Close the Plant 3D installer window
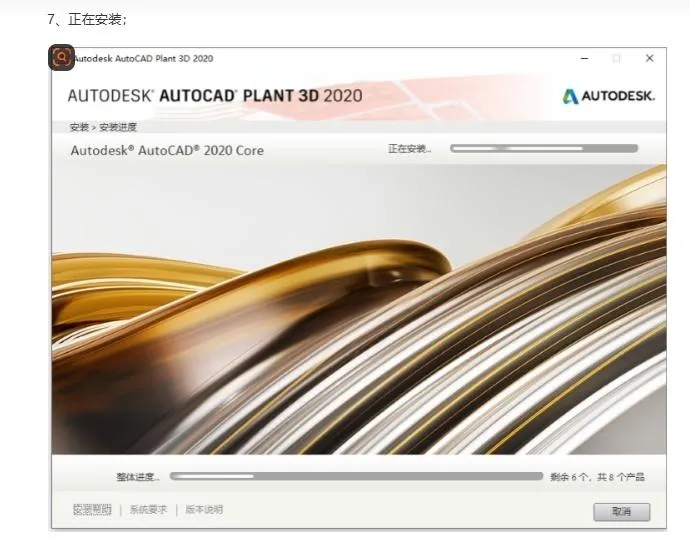This screenshot has height=540, width=690. pyautogui.click(x=649, y=58)
